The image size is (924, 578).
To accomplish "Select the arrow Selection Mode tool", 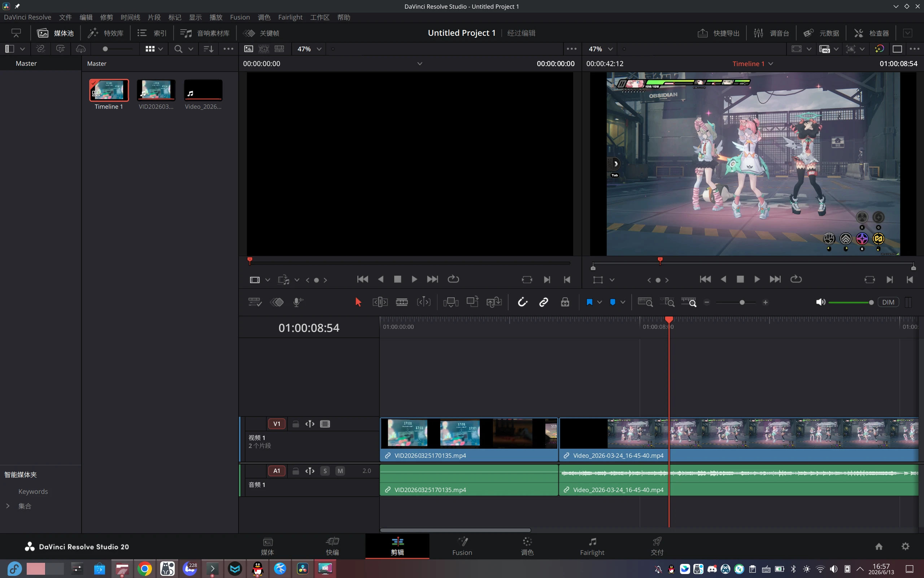I will (x=358, y=302).
